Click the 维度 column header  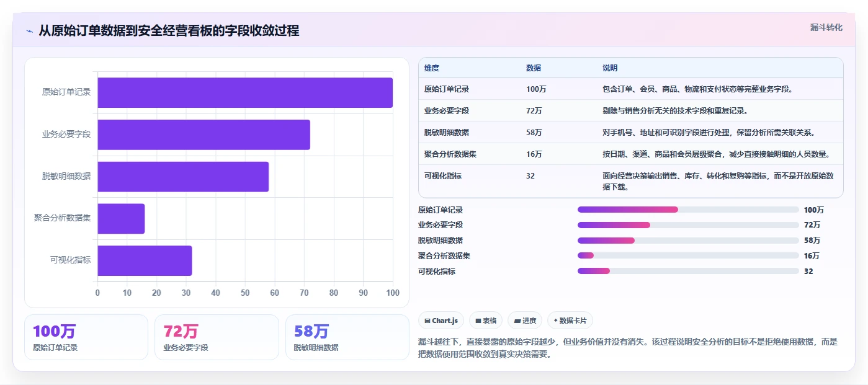point(432,68)
